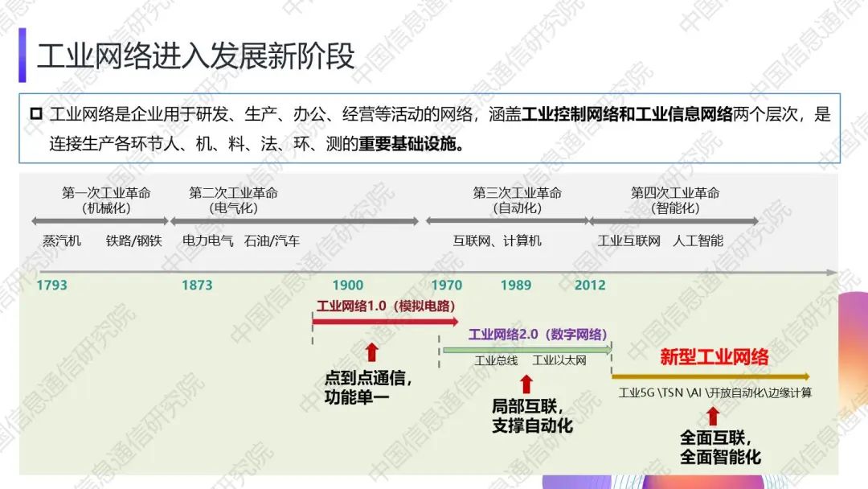The width and height of the screenshot is (868, 489).
Task: Click the 工业5G\TSN\AI technology text line
Action: click(x=714, y=393)
